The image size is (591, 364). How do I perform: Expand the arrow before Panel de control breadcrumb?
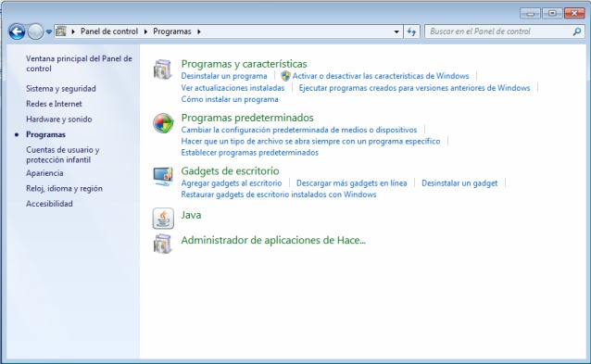[73, 31]
